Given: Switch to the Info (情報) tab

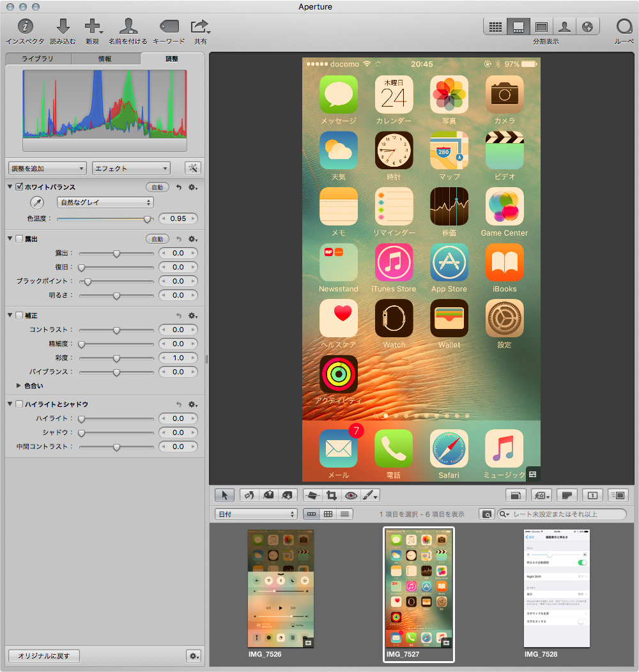Looking at the screenshot, I should coord(105,59).
